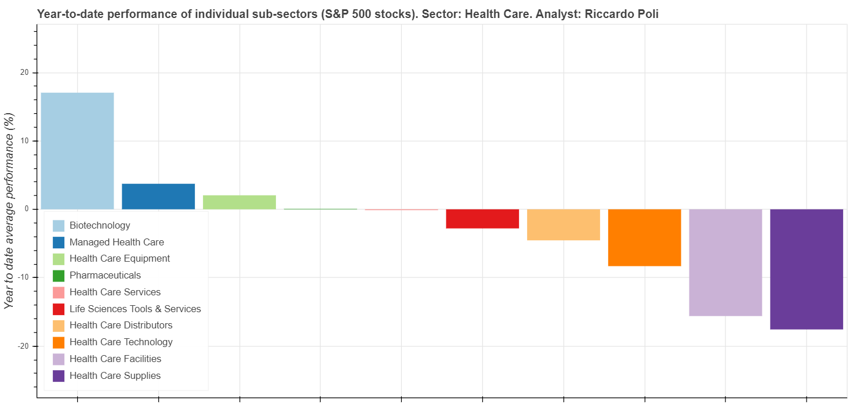
Task: Select the Health Care Supplies legend label
Action: [115, 375]
